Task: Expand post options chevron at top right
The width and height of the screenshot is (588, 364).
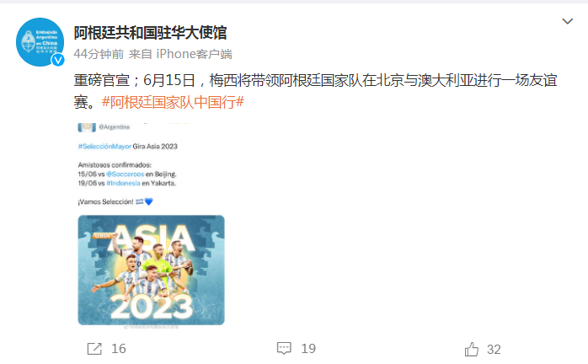Action: pyautogui.click(x=568, y=21)
